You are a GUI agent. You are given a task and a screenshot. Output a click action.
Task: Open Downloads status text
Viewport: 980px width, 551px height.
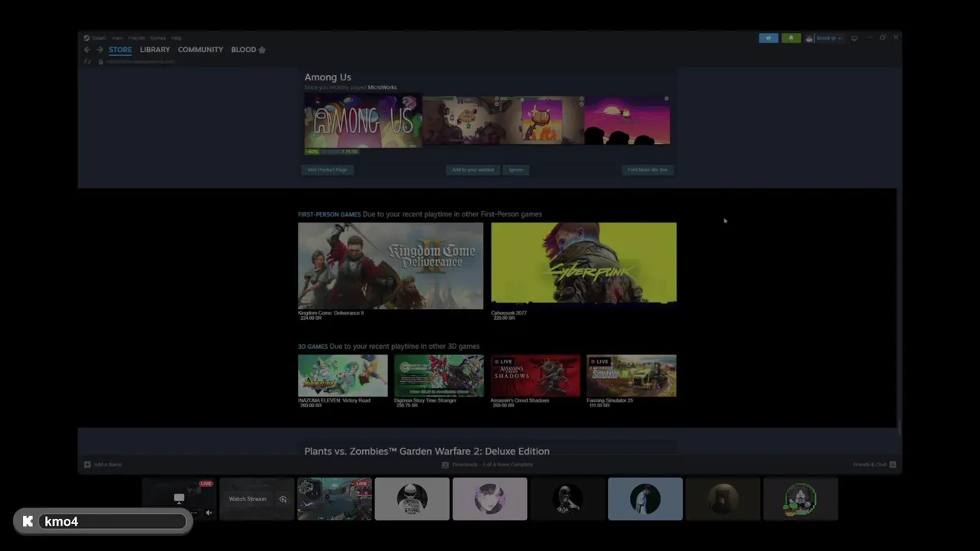(x=492, y=465)
